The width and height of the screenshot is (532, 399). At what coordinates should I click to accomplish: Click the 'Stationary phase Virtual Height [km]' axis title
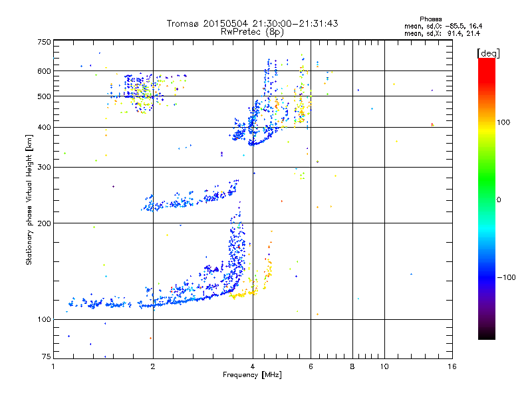[x=29, y=199]
